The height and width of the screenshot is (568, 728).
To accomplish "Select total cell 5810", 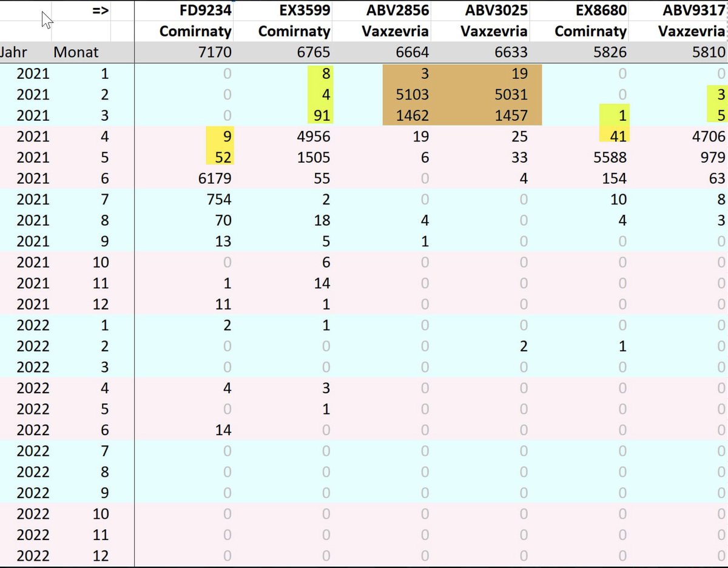I will coord(708,53).
